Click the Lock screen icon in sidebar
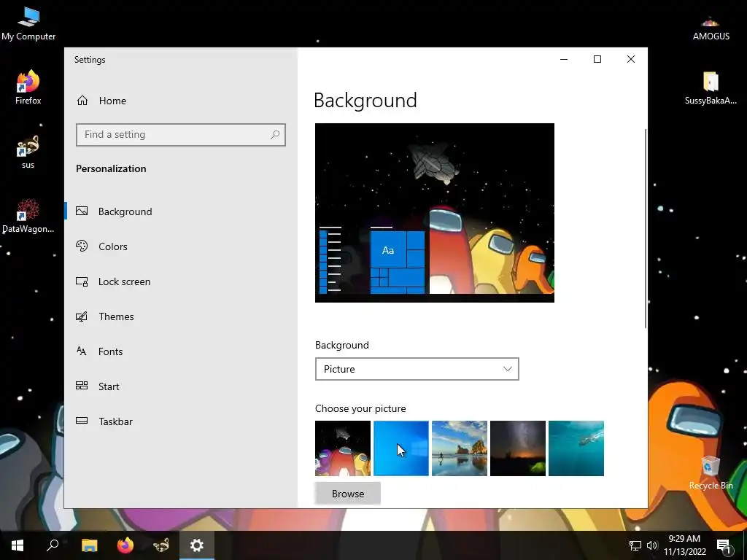 [82, 281]
